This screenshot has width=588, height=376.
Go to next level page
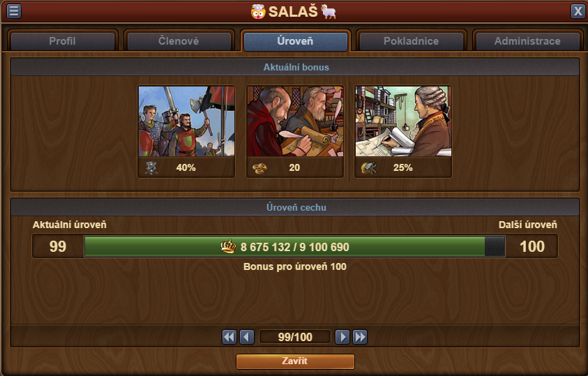[x=342, y=337]
